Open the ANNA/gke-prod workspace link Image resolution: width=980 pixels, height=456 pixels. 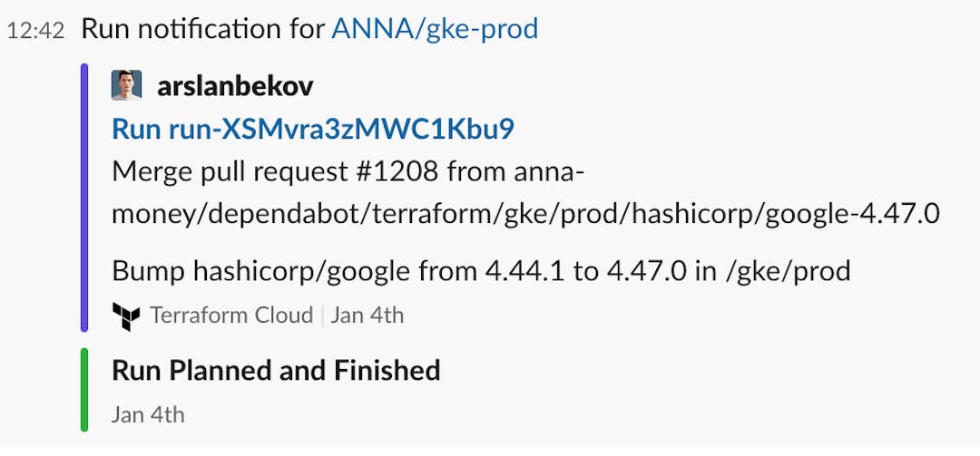[x=435, y=29]
